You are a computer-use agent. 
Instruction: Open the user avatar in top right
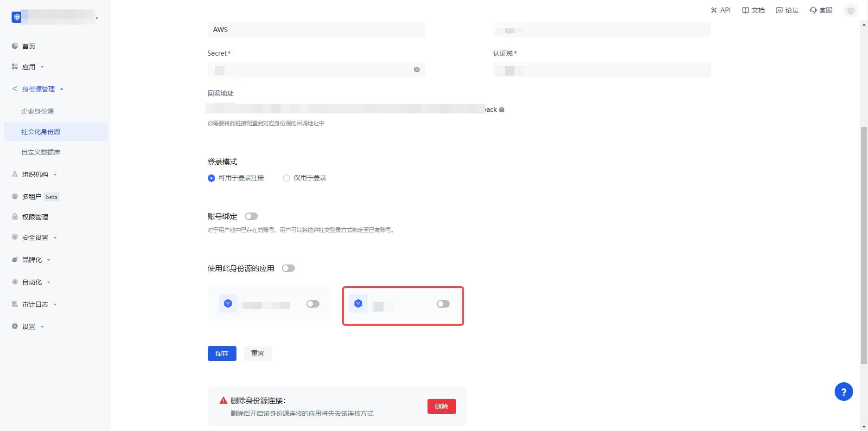(850, 10)
